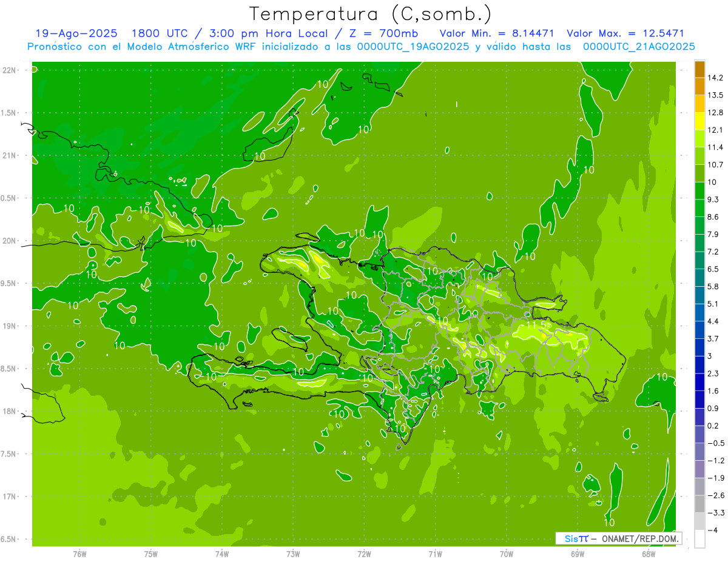Click the "20N" latitude axis label
This screenshot has width=728, height=562.
[10, 241]
